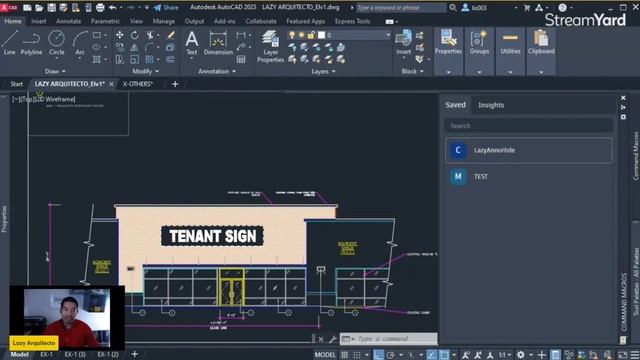This screenshot has width=640, height=360.
Task: Open the Properties panel button
Action: 448,42
